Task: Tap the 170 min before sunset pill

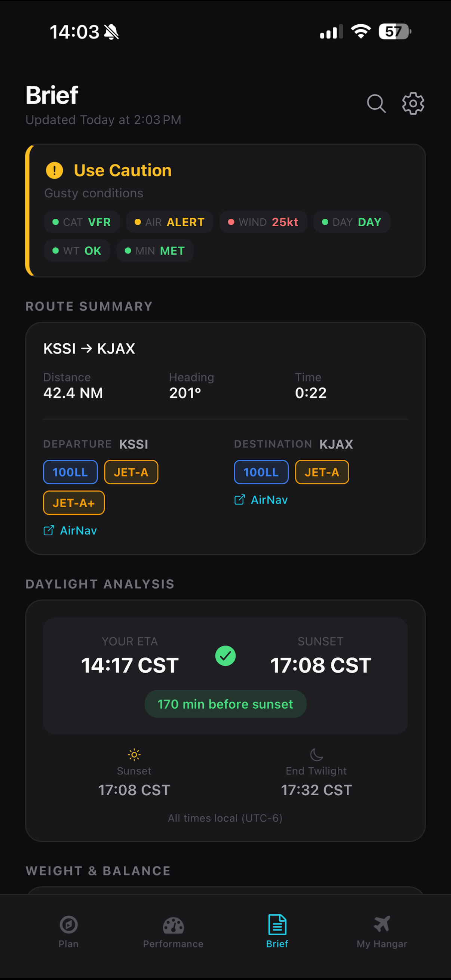Action: tap(225, 704)
